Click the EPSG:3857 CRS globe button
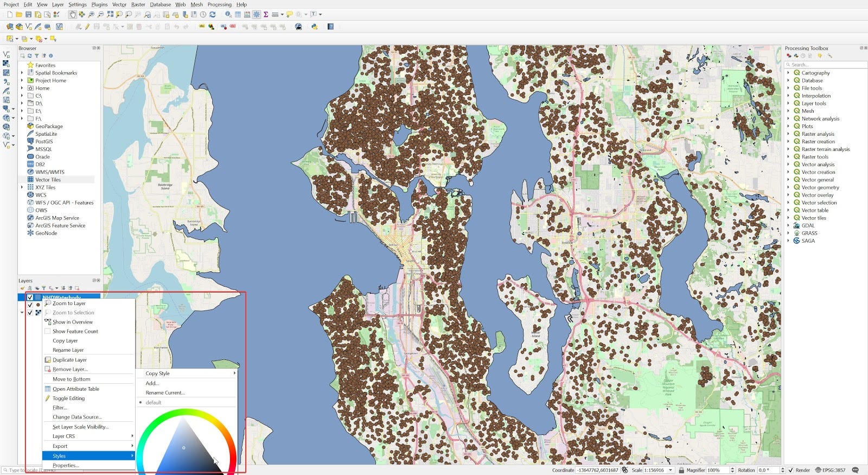Viewport: 868px width, 475px height. pos(831,470)
